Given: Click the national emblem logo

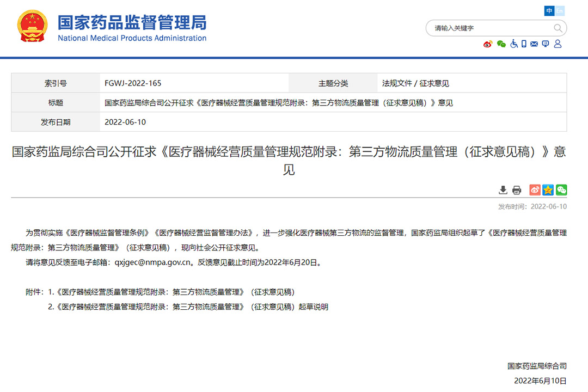Looking at the screenshot, I should tap(33, 26).
